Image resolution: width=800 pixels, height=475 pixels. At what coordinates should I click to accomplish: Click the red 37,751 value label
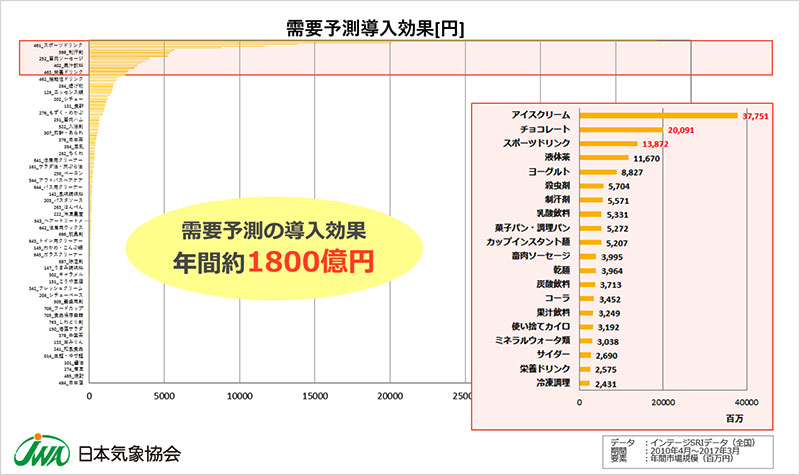click(x=758, y=116)
